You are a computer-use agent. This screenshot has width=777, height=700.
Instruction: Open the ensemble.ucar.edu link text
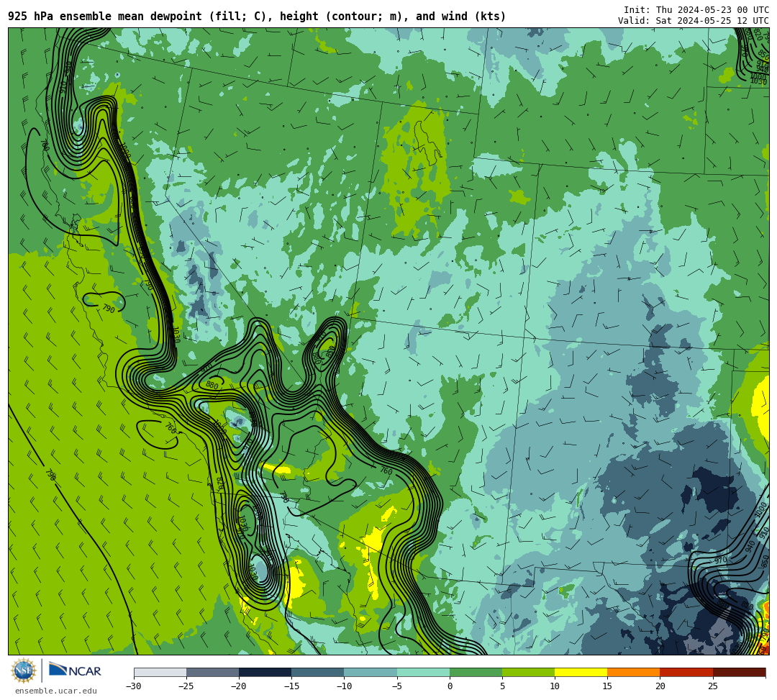point(56,691)
